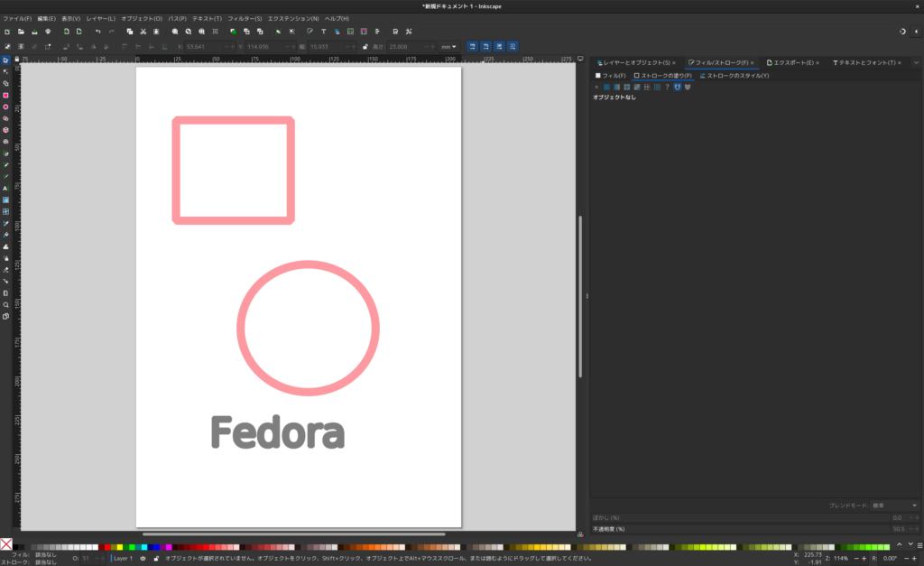Open the ストロークのスタイル(Y) sub-tab
924x566 pixels.
coord(735,76)
